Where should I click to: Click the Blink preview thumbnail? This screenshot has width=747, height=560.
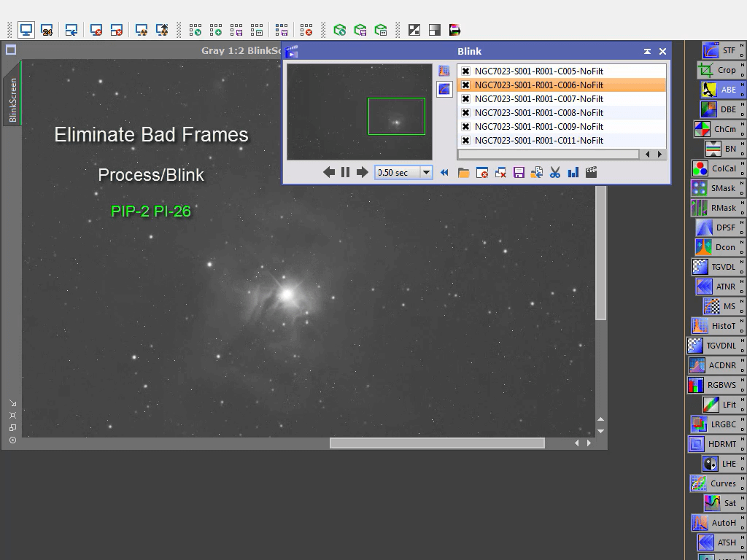(x=359, y=112)
